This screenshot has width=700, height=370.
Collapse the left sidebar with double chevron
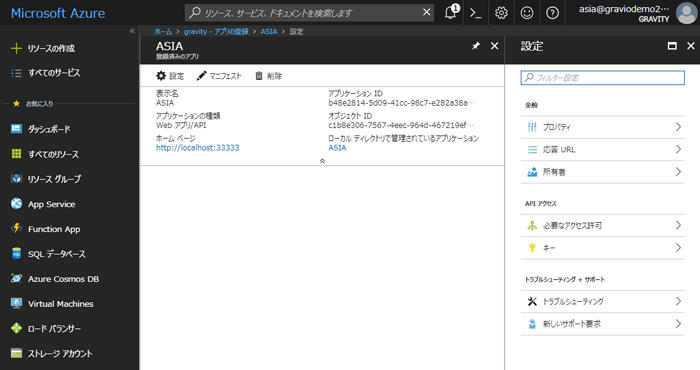pos(132,31)
